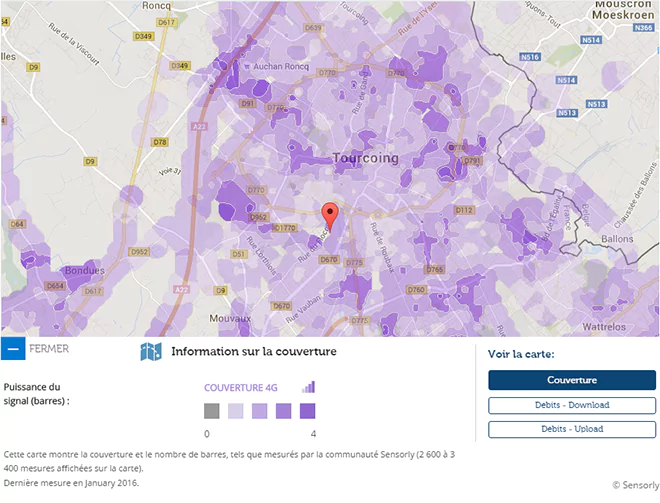Click the D64 road shield

click(x=17, y=224)
